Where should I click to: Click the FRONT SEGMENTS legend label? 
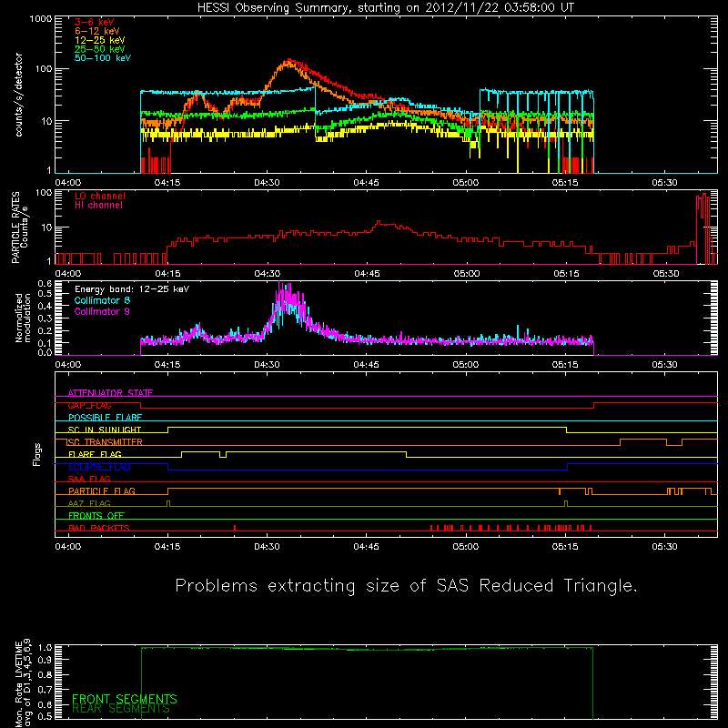pyautogui.click(x=125, y=699)
